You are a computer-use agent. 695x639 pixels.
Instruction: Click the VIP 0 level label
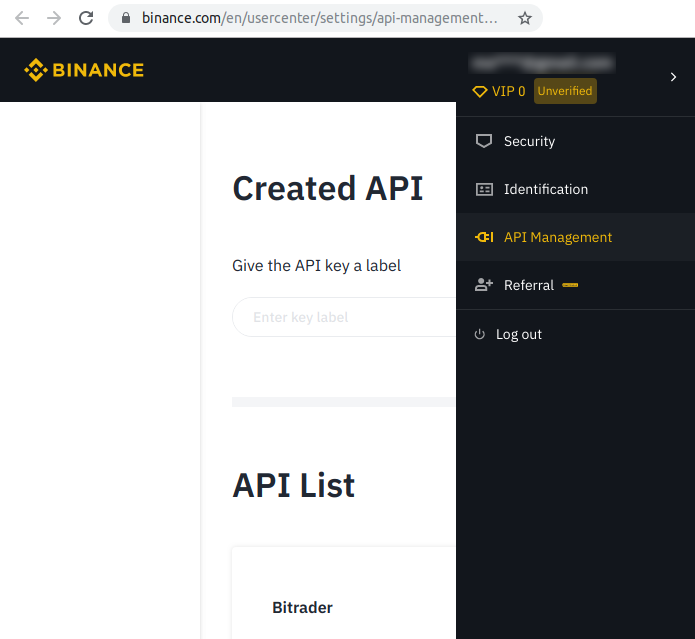coord(508,91)
